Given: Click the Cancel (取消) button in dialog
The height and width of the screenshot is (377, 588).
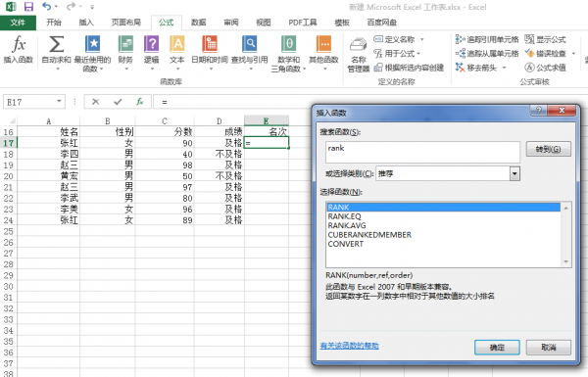Looking at the screenshot, I should tap(548, 348).
